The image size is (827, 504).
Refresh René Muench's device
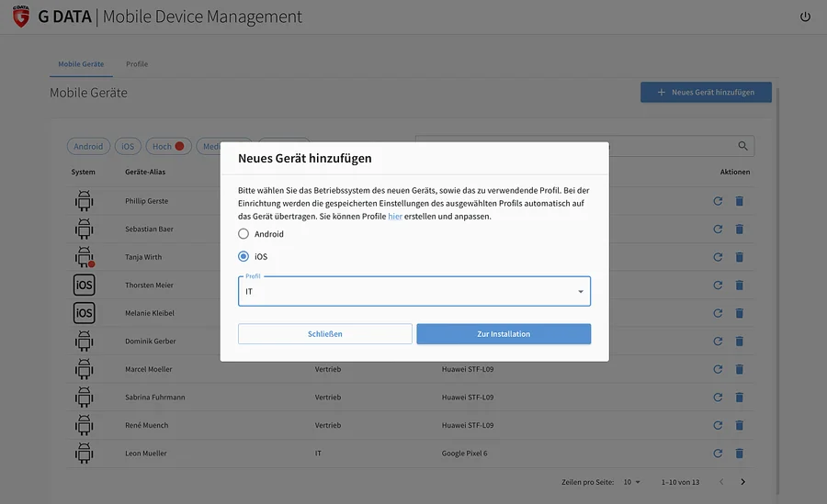click(x=718, y=425)
